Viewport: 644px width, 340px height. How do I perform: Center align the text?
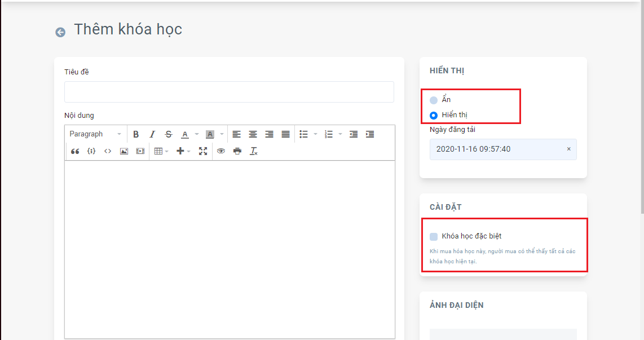point(253,134)
